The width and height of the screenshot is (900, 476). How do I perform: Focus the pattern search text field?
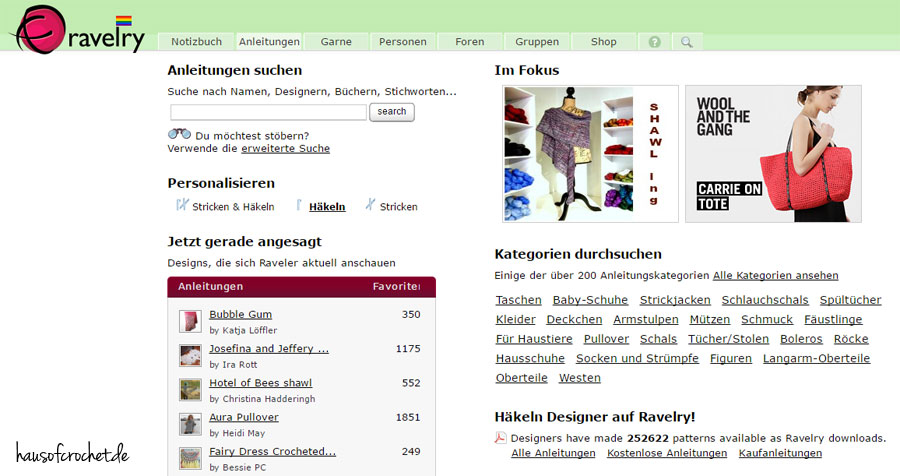coord(268,112)
